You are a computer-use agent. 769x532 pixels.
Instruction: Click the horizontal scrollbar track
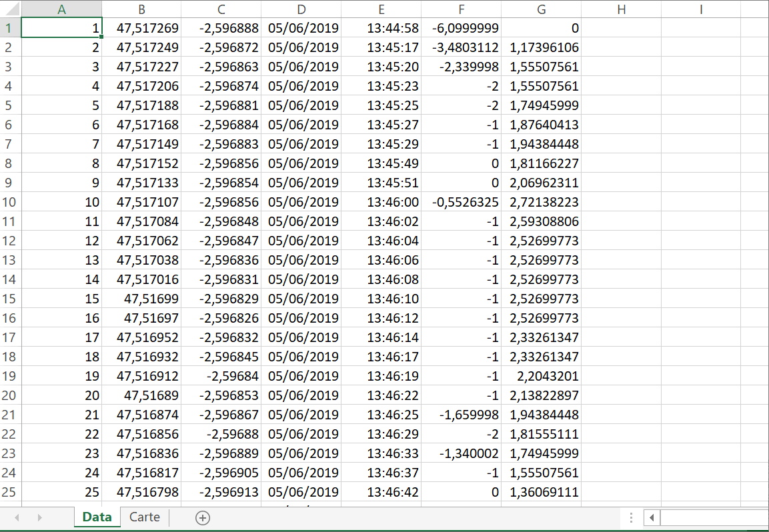714,518
